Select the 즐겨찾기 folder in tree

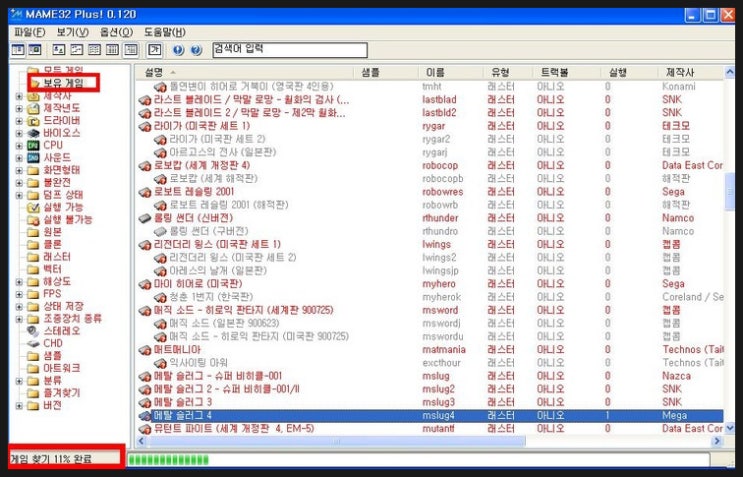pos(62,393)
